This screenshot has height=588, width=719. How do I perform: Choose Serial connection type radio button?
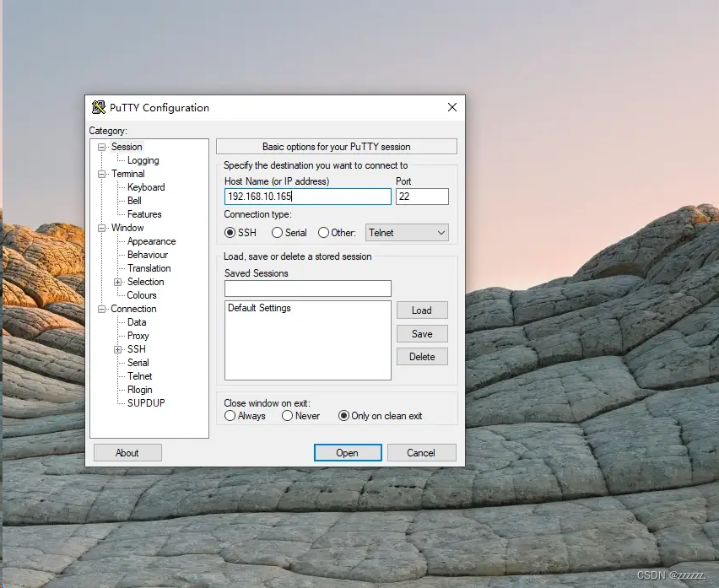(x=277, y=233)
